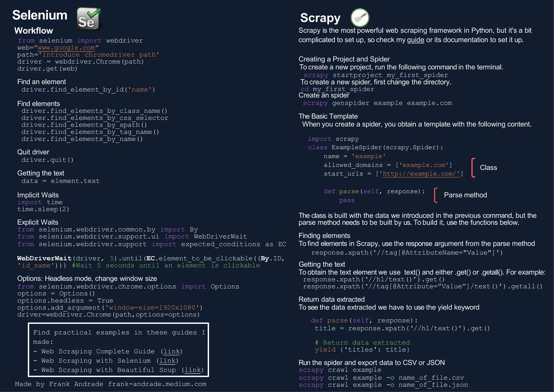The image size is (554, 392).
Task: Click the '# Return data extracted' comment
Action: (362, 343)
